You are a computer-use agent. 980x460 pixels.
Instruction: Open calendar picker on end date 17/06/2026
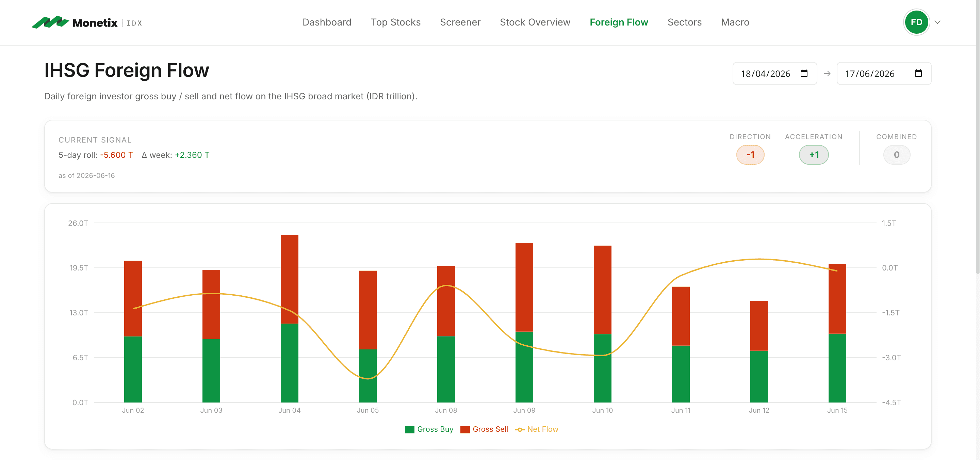pos(918,73)
